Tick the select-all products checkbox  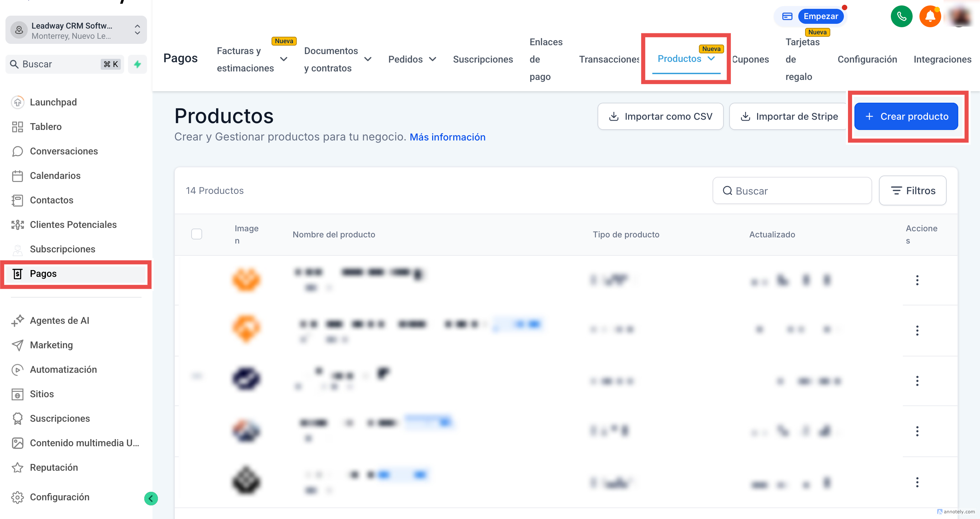click(x=196, y=234)
